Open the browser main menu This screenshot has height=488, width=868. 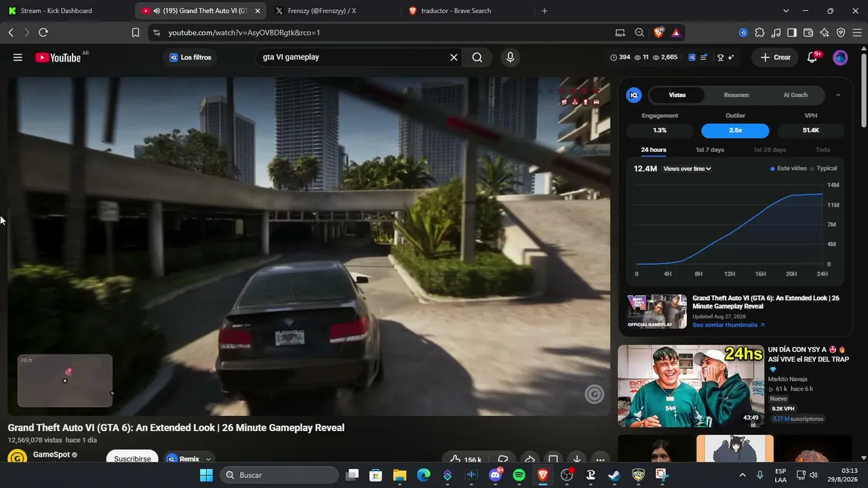tap(857, 33)
